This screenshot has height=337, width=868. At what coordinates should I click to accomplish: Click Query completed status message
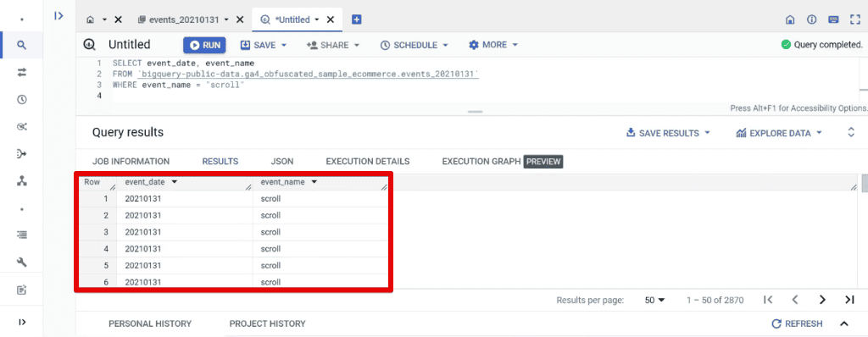[x=821, y=46]
